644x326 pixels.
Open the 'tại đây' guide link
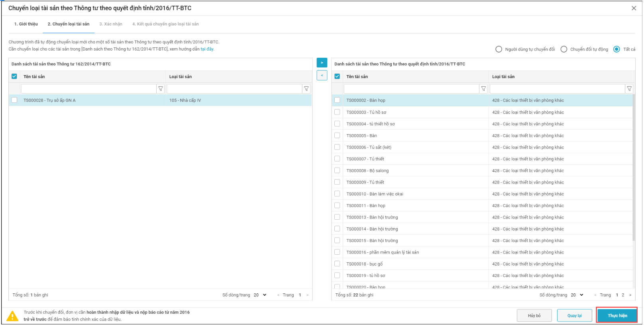pyautogui.click(x=207, y=49)
